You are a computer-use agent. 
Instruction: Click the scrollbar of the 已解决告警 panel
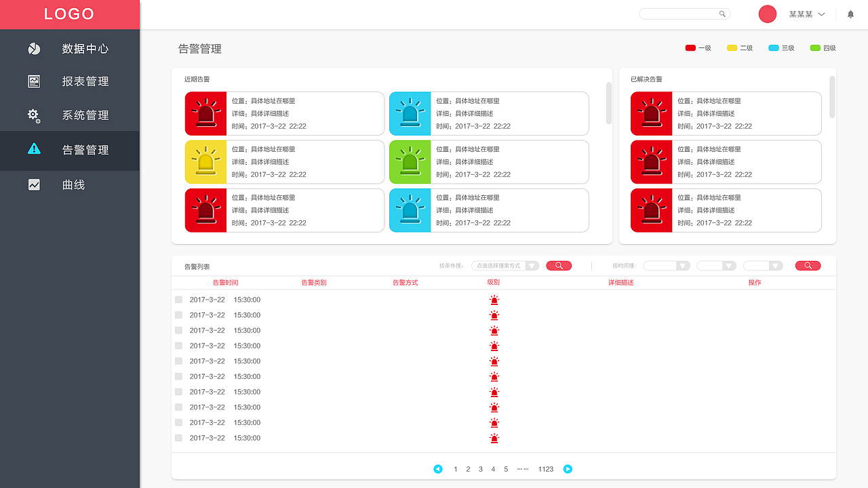(x=832, y=97)
